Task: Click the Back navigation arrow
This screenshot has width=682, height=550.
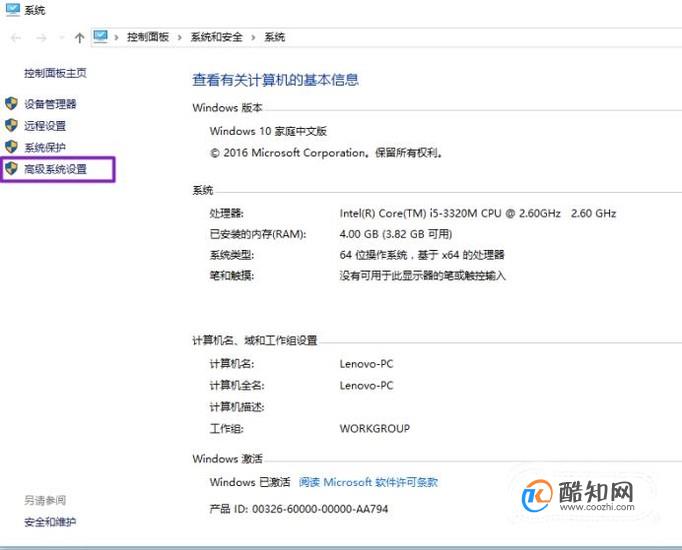Action: (x=16, y=38)
